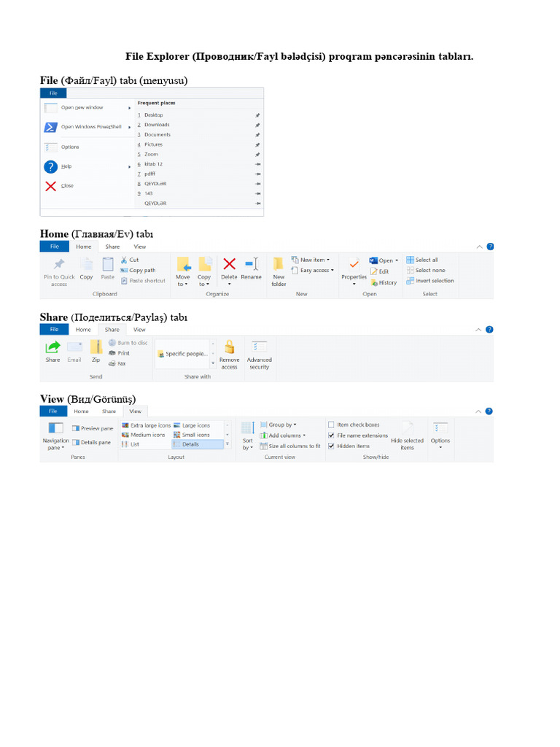Image resolution: width=560 pixels, height=747 pixels.
Task: Click the Preview pane button
Action: click(x=93, y=428)
